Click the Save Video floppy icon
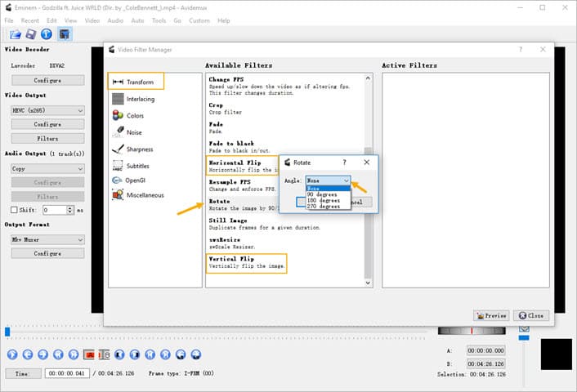The width and height of the screenshot is (577, 392). pyautogui.click(x=30, y=34)
